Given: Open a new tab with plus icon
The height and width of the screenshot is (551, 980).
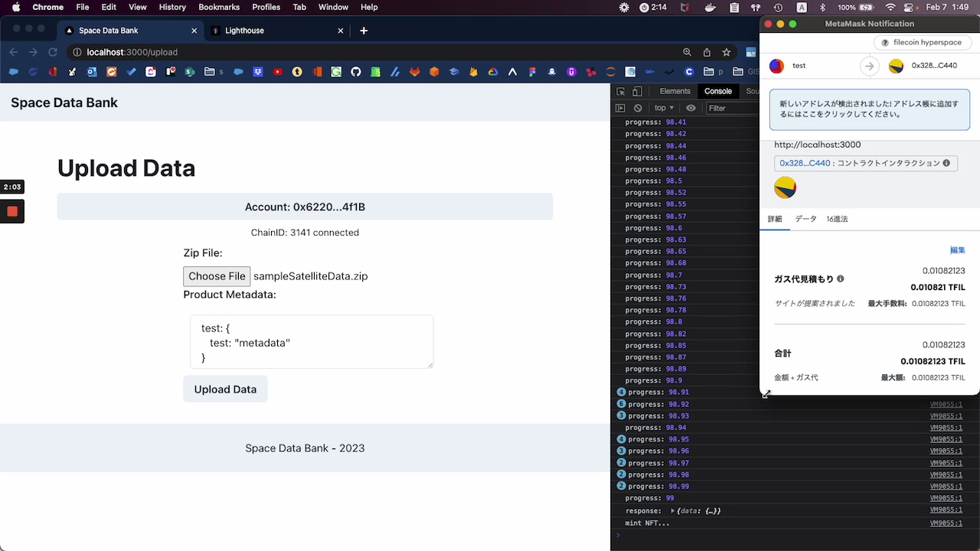Looking at the screenshot, I should click(x=364, y=31).
